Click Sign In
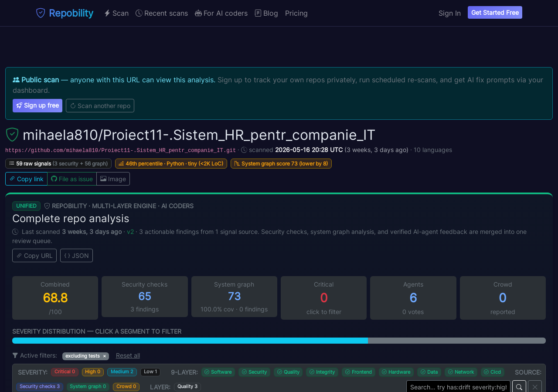Image resolution: width=558 pixels, height=392 pixels. pyautogui.click(x=449, y=13)
